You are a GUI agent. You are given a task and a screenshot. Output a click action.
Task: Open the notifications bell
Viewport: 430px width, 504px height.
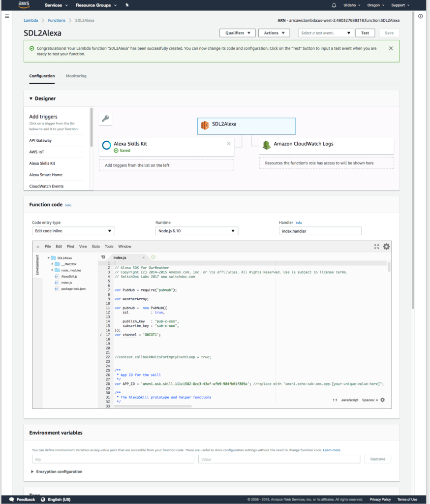(x=334, y=5)
